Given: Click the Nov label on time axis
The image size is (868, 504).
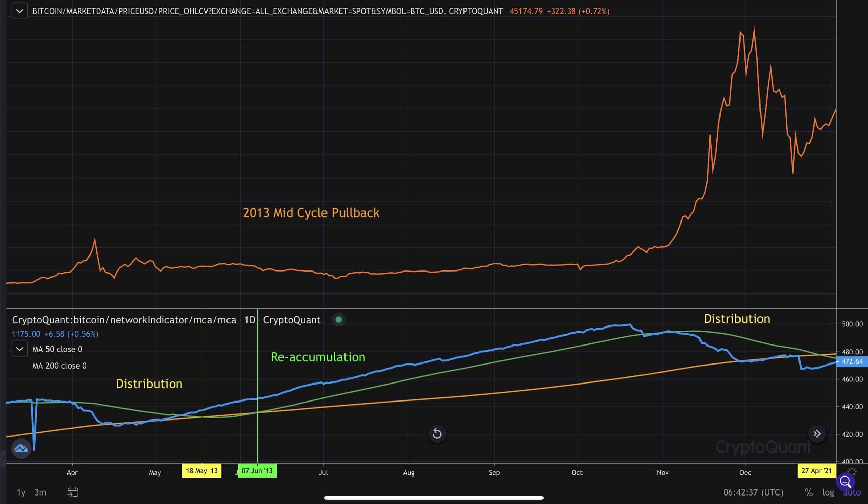Looking at the screenshot, I should 663,472.
